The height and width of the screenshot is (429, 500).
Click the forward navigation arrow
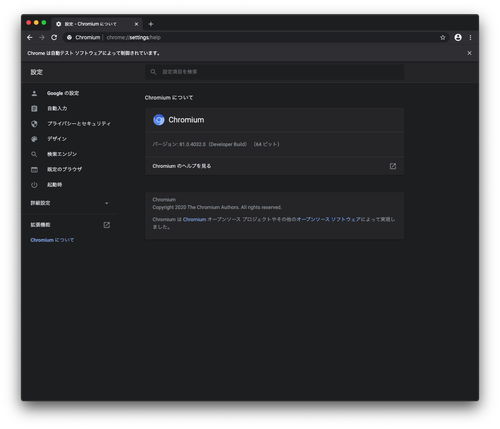tap(42, 38)
